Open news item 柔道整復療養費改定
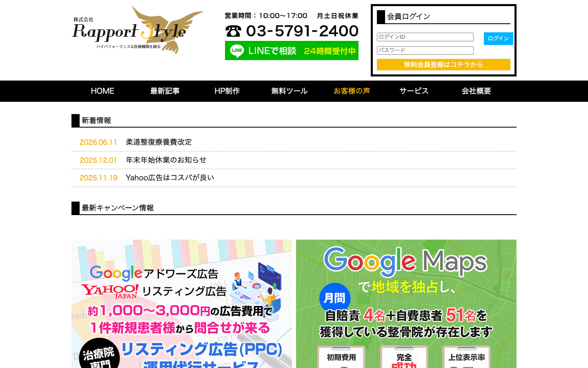 pos(159,142)
